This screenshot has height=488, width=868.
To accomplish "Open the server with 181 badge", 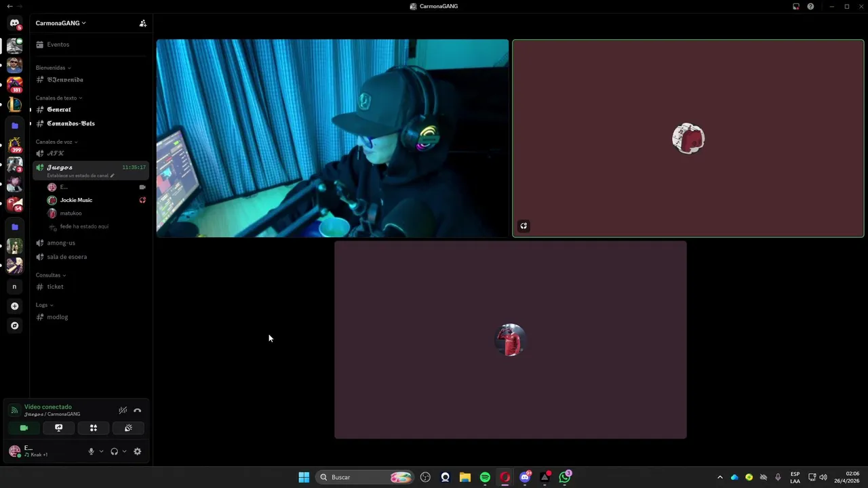I will click(14, 85).
